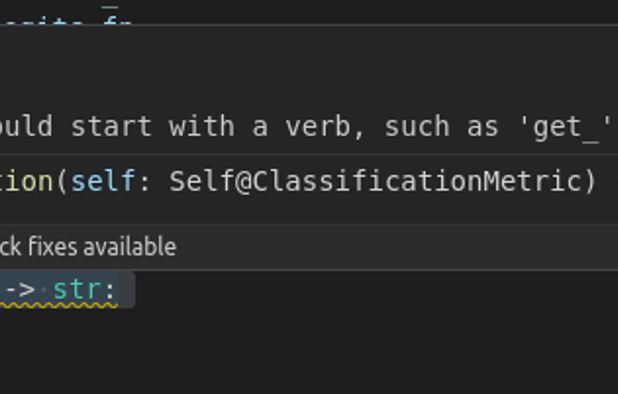Screen dimensions: 618x394
Task: Open the quick fixes available link
Action: pyautogui.click(x=88, y=247)
